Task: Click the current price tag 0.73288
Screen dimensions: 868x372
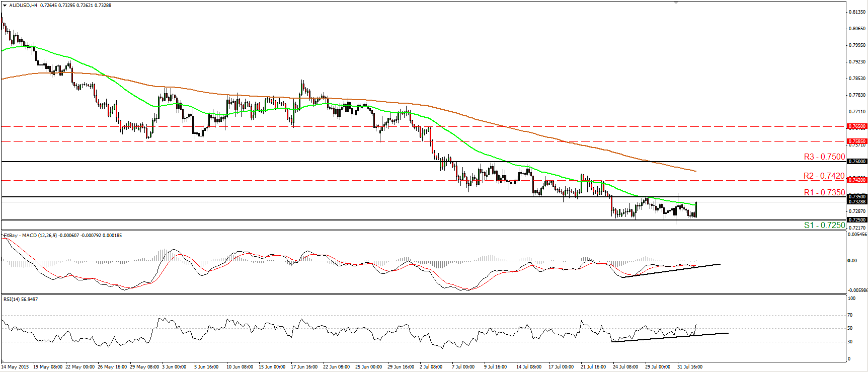Action: pyautogui.click(x=857, y=202)
